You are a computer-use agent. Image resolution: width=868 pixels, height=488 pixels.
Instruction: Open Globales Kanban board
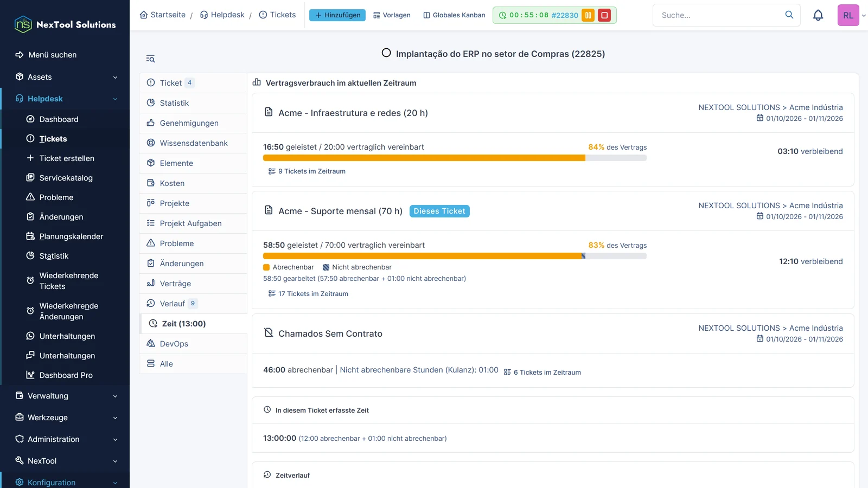(454, 15)
